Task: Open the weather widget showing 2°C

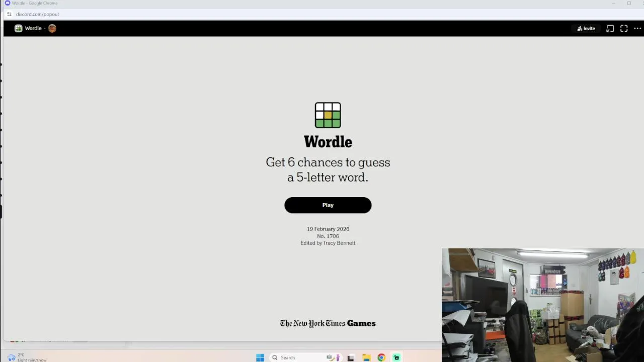Action: click(28, 357)
